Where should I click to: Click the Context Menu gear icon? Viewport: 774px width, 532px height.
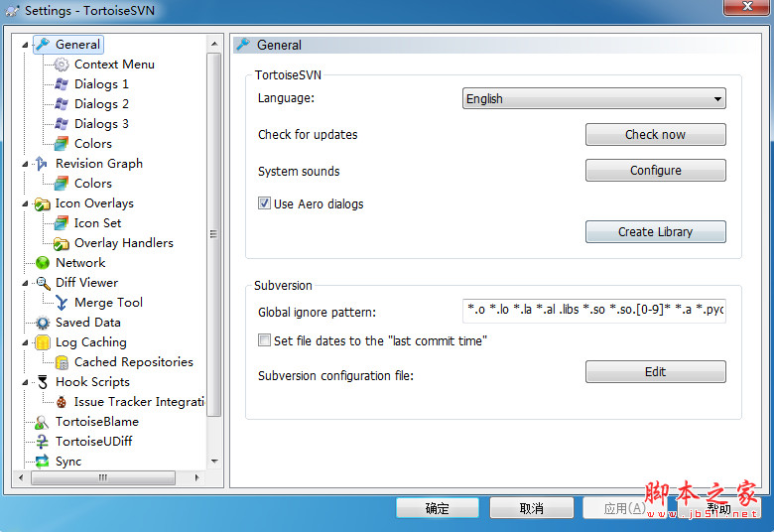[62, 65]
